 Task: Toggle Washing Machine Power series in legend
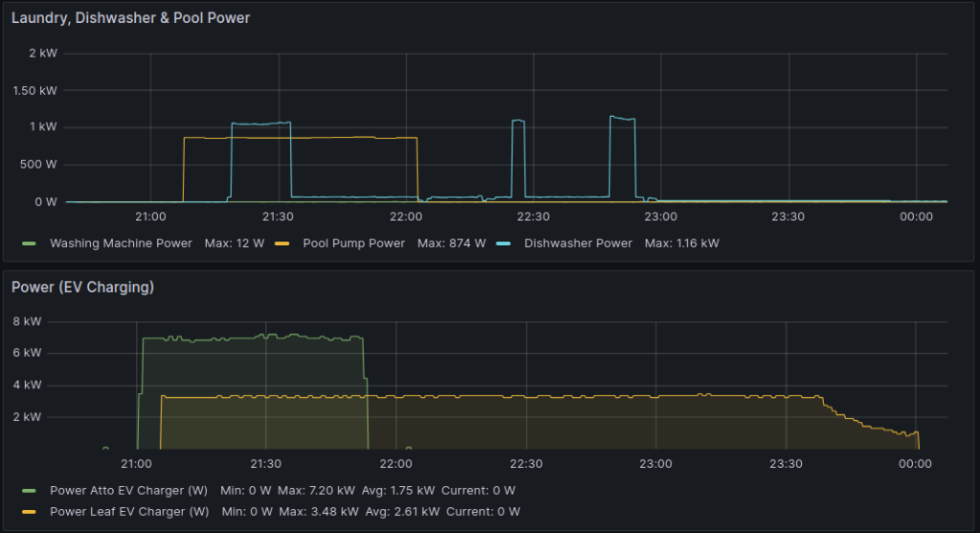pyautogui.click(x=121, y=244)
